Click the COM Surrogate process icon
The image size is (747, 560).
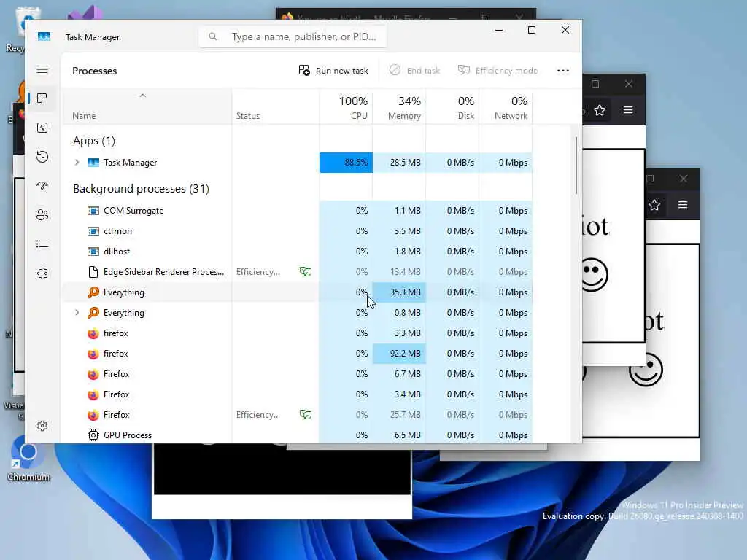point(93,211)
